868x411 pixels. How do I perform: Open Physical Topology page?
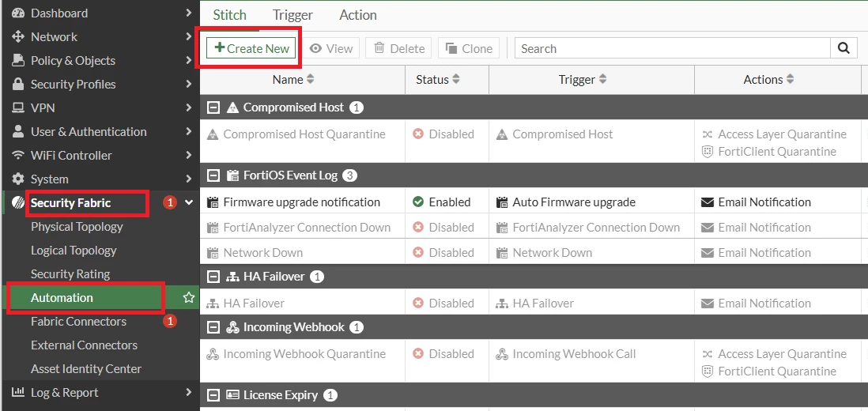(77, 226)
